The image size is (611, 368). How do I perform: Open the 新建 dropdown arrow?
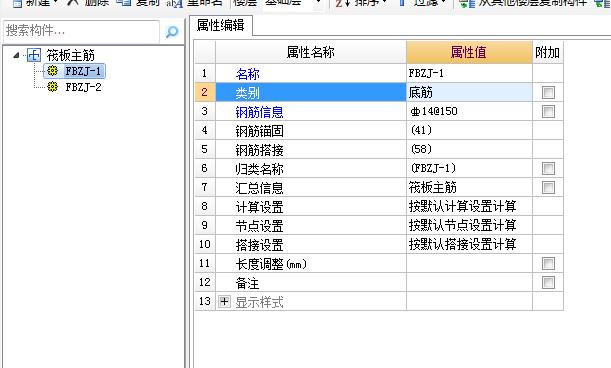55,3
